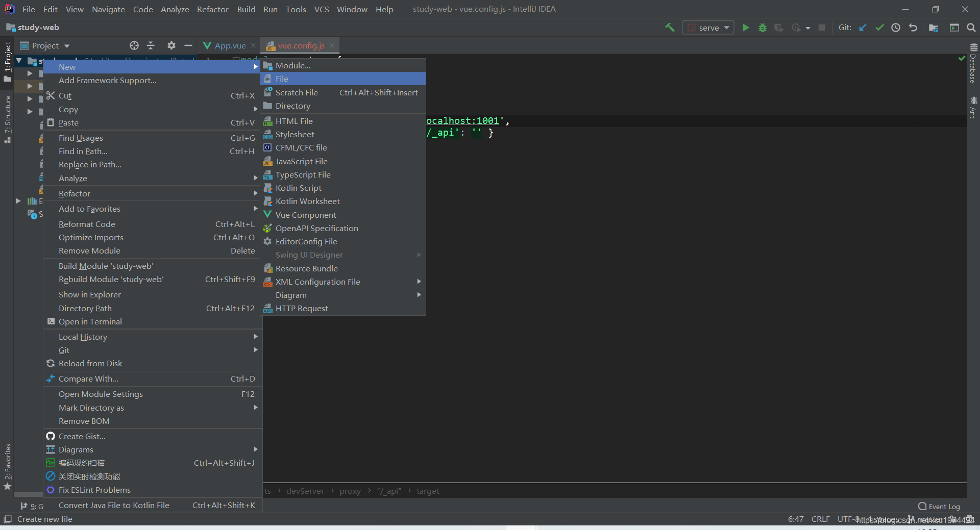Open the Project view selector dropdown
Image resolution: width=980 pixels, height=530 pixels.
click(x=45, y=45)
